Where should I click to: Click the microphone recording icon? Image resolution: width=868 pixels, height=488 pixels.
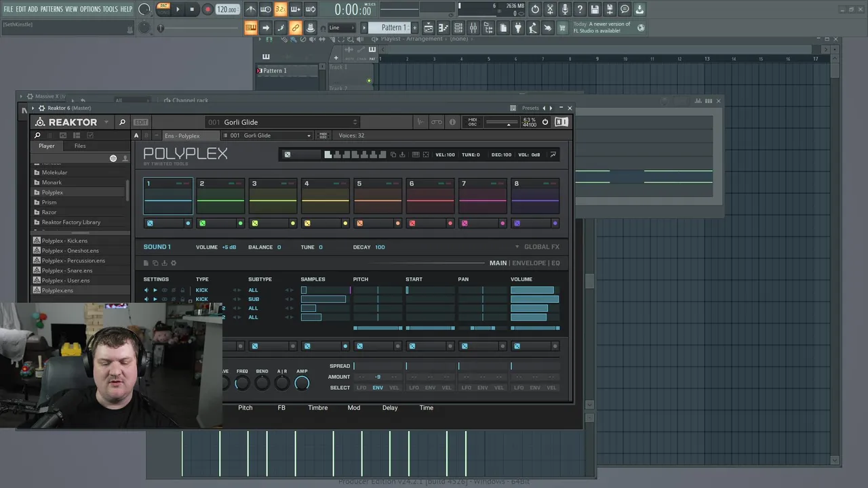(x=565, y=9)
